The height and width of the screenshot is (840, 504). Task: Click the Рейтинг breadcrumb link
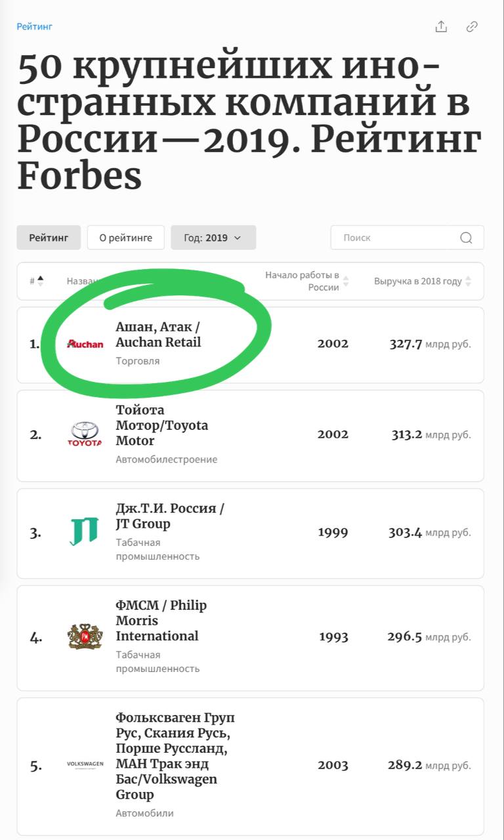coord(34,26)
